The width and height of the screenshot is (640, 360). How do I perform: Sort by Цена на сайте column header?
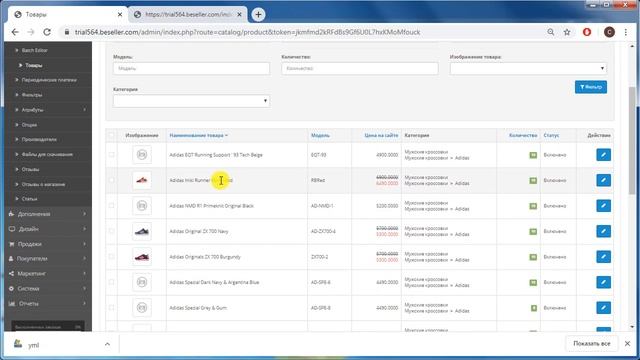point(381,136)
